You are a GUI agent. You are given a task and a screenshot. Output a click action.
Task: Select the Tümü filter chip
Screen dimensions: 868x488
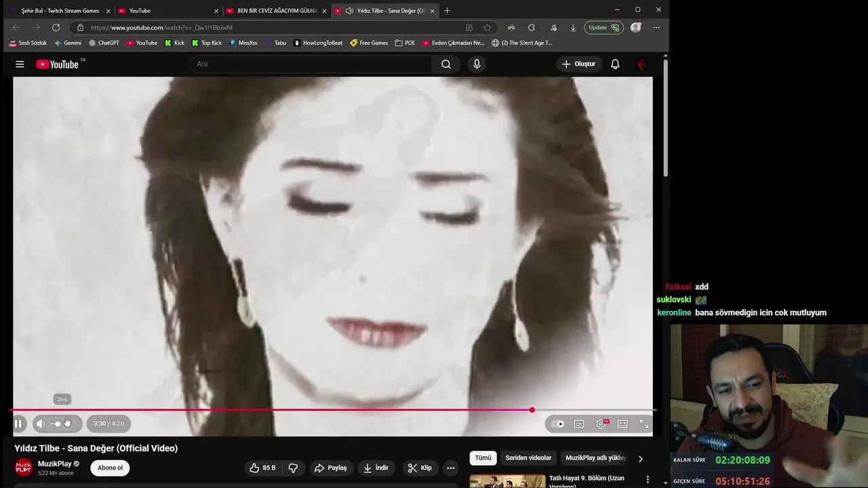pos(483,458)
